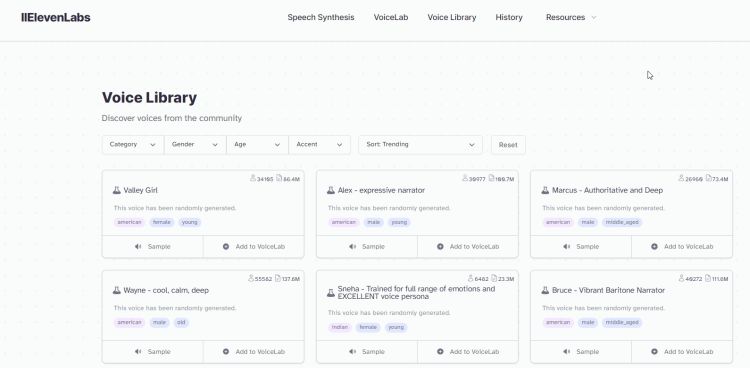
Task: Click the users count icon on Bruce card
Action: (x=681, y=279)
